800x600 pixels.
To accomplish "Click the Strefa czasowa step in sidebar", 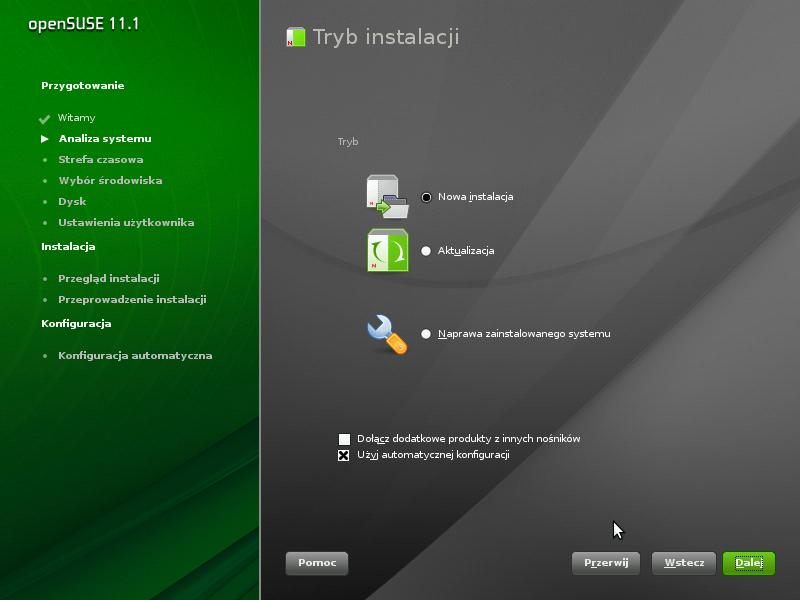I will click(101, 160).
